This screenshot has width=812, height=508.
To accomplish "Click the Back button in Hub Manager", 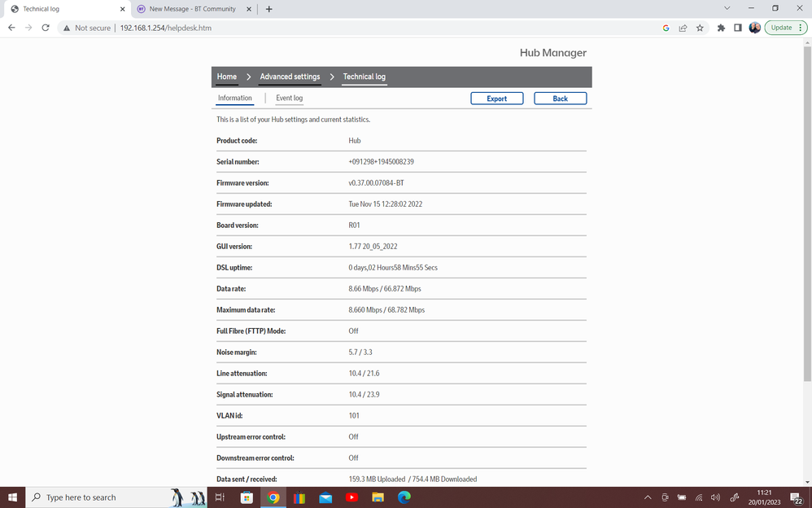I will point(560,99).
